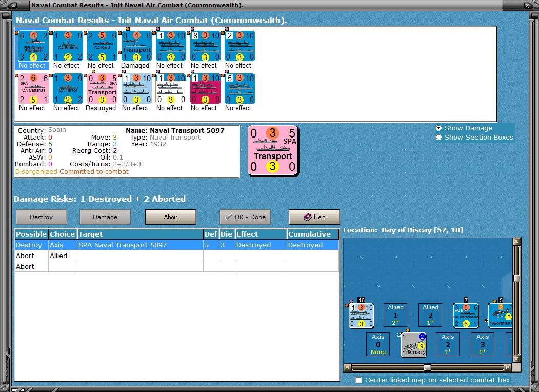Click the map vertical scrollbar thumb

pos(516,278)
